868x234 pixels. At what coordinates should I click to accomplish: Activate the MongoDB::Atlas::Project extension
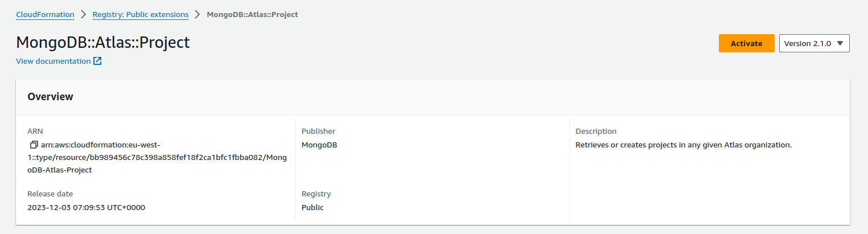[746, 43]
